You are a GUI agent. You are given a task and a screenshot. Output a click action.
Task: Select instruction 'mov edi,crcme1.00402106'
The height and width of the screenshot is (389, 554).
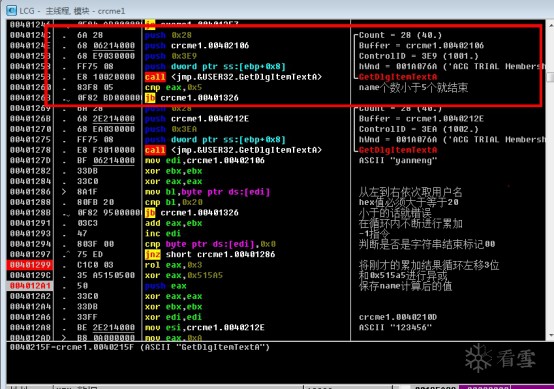click(x=205, y=160)
